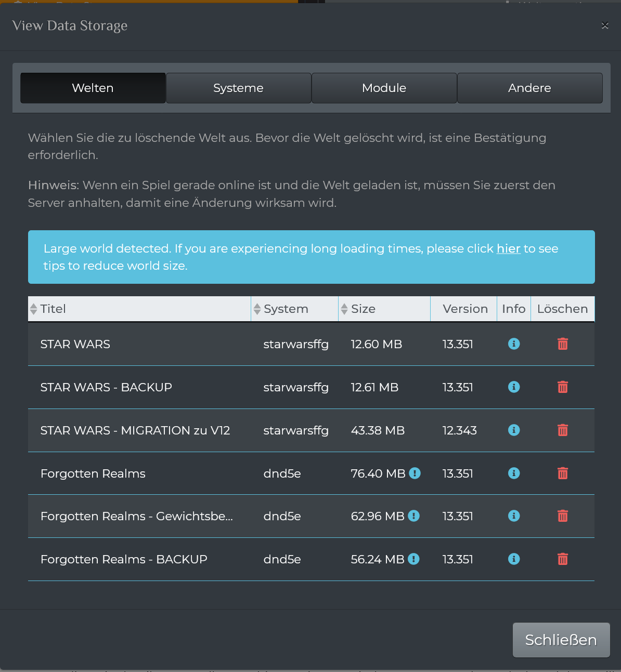The width and height of the screenshot is (621, 672).
Task: Click the Info column header
Action: tap(514, 309)
